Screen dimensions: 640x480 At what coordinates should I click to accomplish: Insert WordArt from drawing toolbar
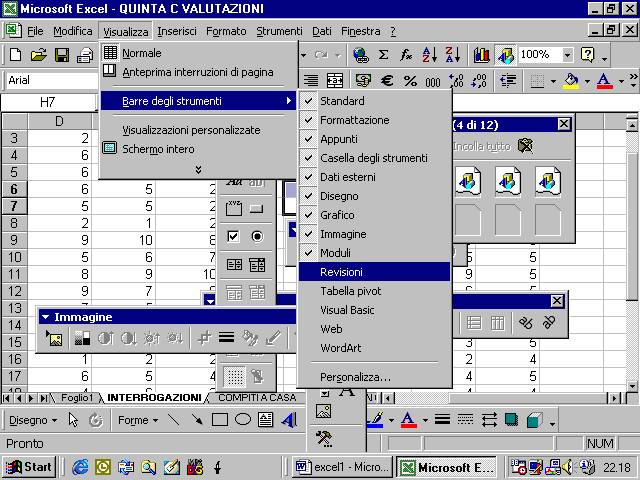coord(289,420)
